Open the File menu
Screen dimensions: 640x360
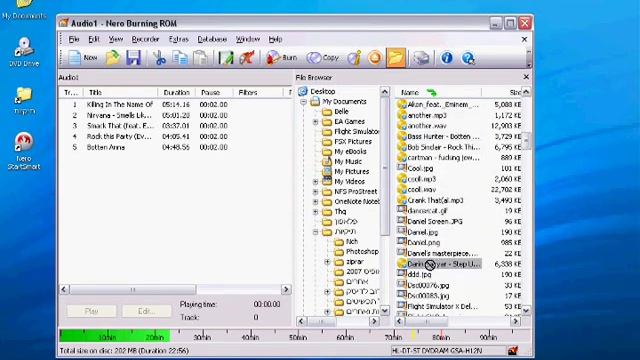[74, 39]
